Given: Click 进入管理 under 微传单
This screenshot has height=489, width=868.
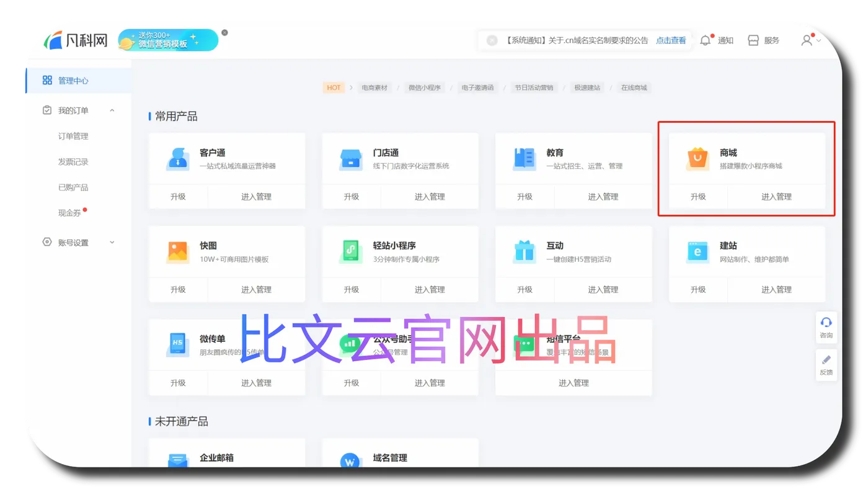Looking at the screenshot, I should click(x=256, y=383).
